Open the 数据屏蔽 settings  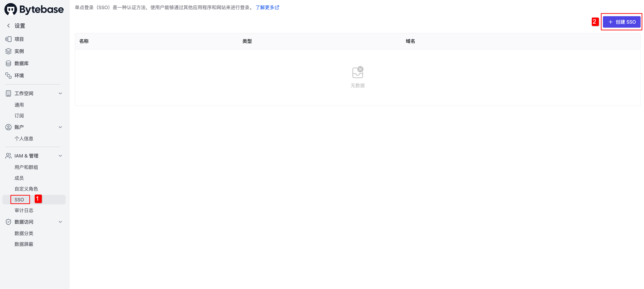(x=24, y=244)
